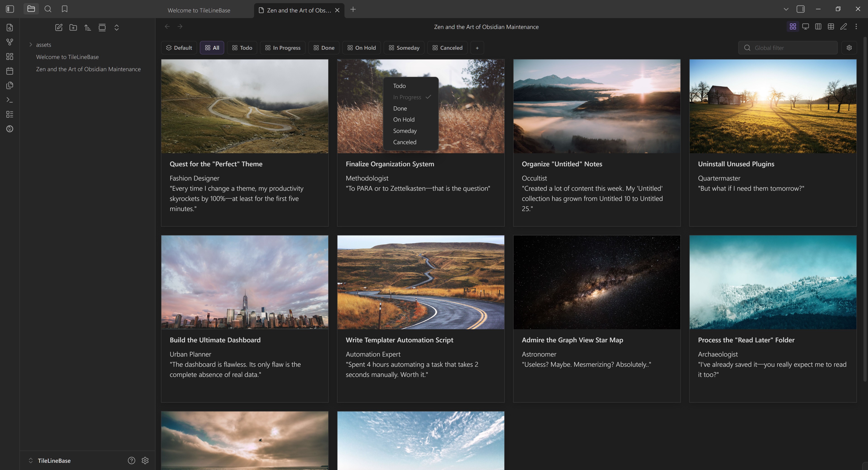Click the edit pencil icon near more options
Image resolution: width=868 pixels, height=470 pixels.
click(x=843, y=26)
